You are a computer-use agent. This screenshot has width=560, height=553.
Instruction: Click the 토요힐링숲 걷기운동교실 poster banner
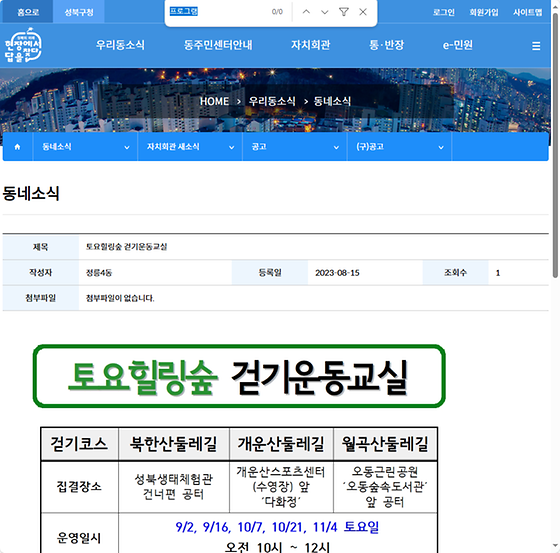coord(239,376)
